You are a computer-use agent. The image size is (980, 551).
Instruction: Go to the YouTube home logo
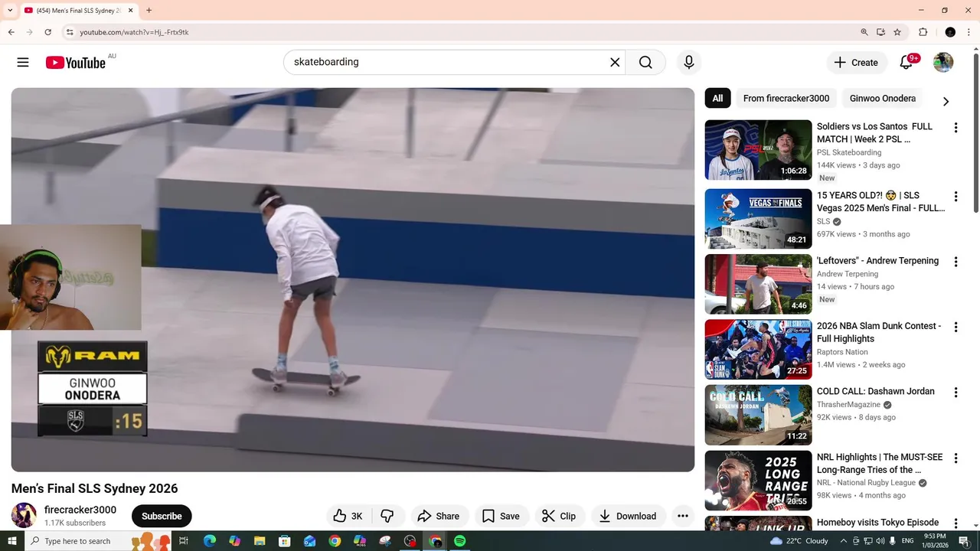tap(75, 63)
